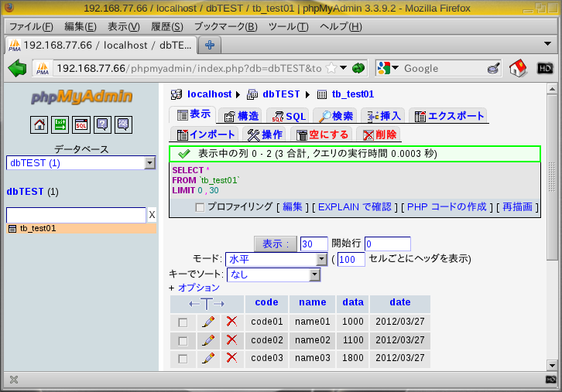The width and height of the screenshot is (562, 392).
Task: Edit row code01 with pencil icon
Action: coord(208,322)
